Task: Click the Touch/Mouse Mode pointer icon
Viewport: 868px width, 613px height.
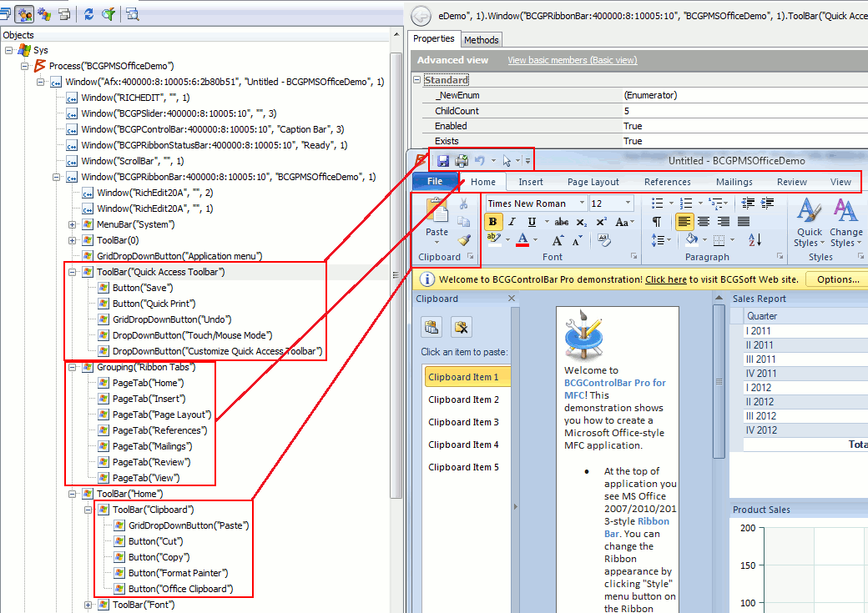Action: tap(507, 161)
